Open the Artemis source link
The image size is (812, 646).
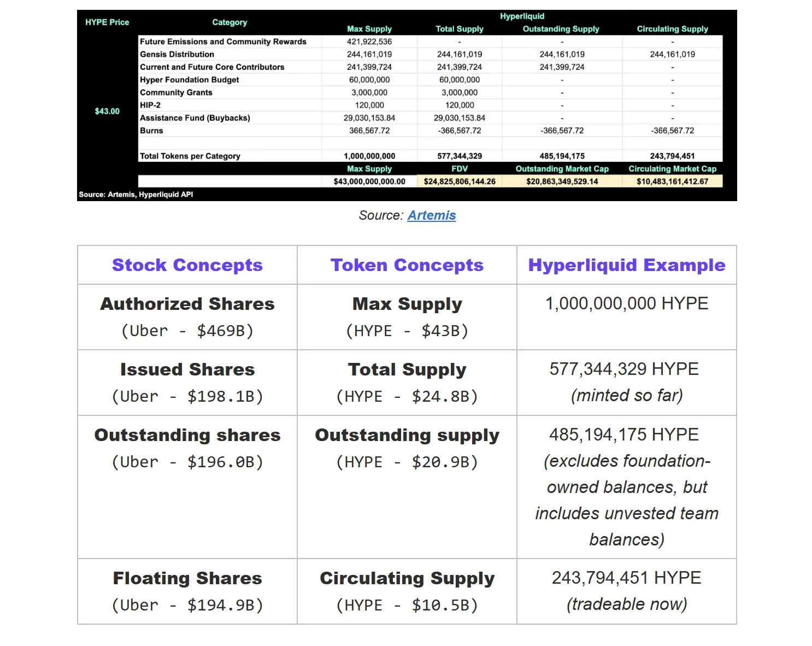[x=431, y=215]
